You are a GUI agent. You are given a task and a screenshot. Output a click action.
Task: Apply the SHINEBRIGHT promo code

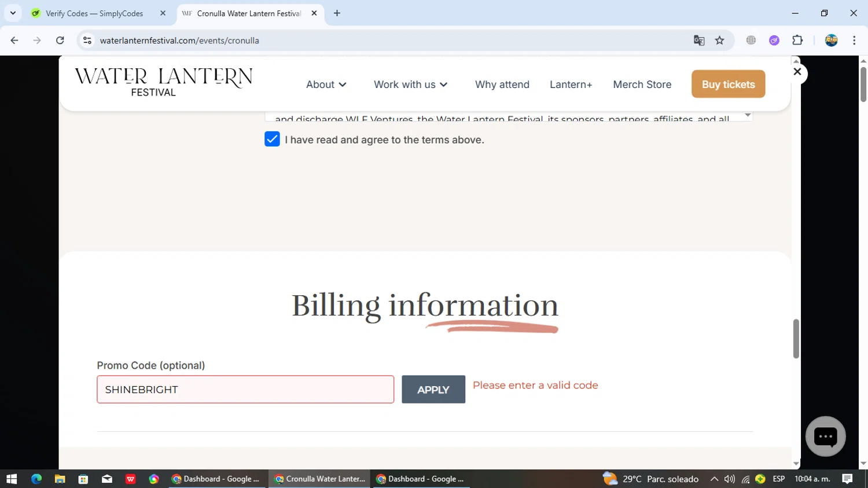pyautogui.click(x=433, y=390)
